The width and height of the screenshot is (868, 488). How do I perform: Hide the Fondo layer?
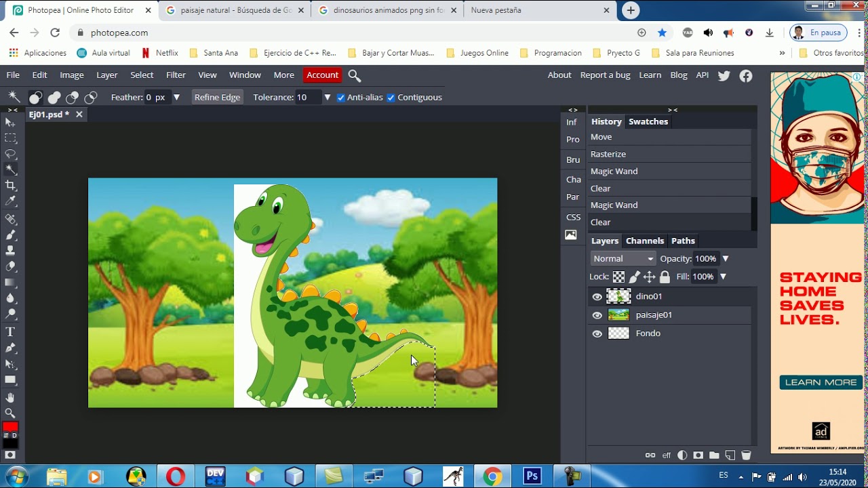(597, 333)
